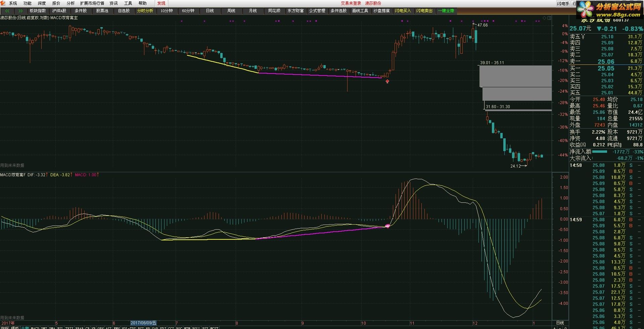Screen dimensions: 644x329
Task: Open the 扩展市场行情 menu
Action: 92,3
